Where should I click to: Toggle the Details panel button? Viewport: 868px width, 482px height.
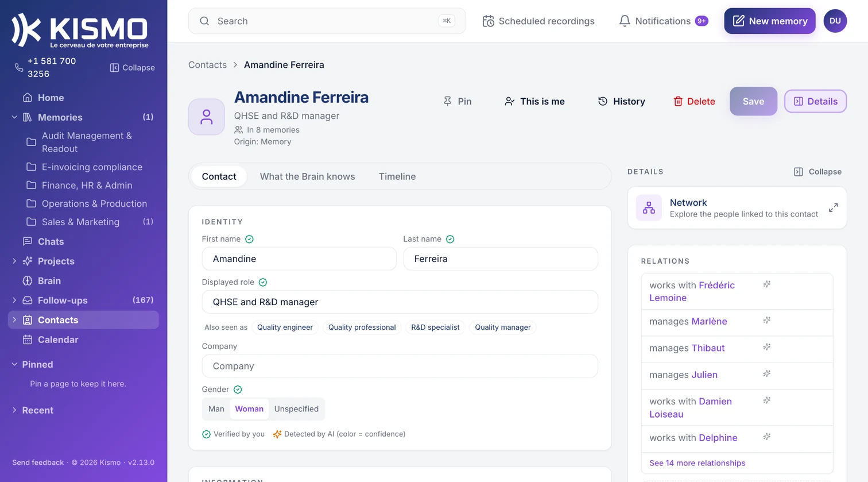(815, 101)
